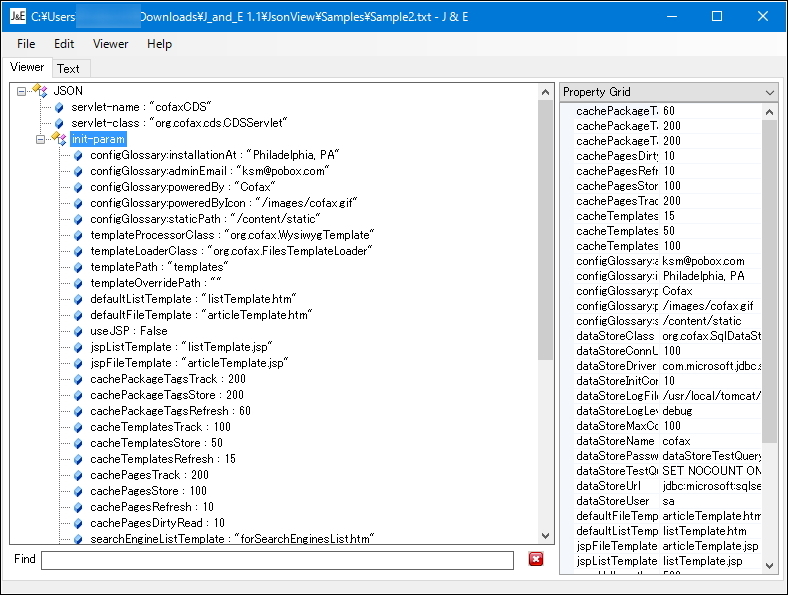The height and width of the screenshot is (595, 788).
Task: Click property grid scroll up arrow
Action: pyautogui.click(x=769, y=112)
